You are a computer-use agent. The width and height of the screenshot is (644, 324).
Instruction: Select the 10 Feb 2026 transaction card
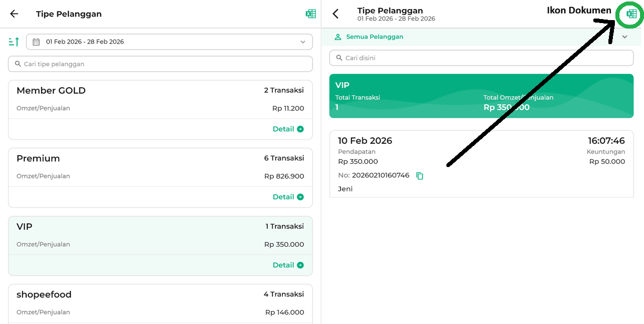coord(481,164)
